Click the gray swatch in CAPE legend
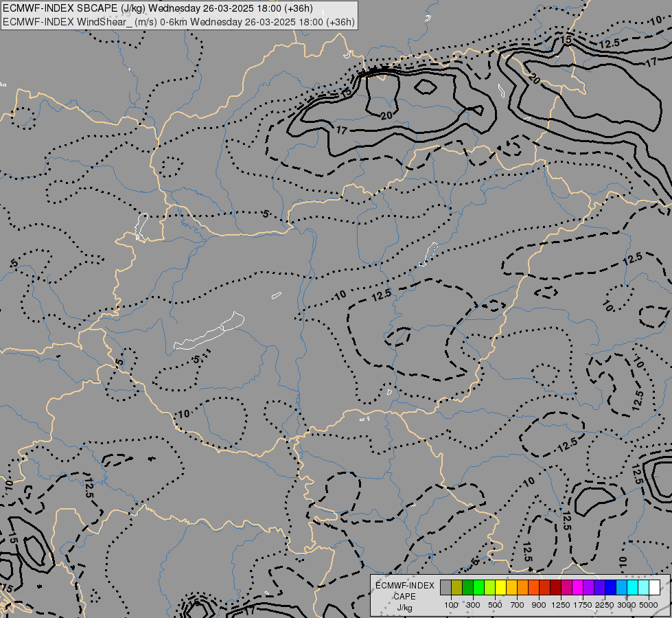Screen dimensions: 672x618 (x=445, y=587)
